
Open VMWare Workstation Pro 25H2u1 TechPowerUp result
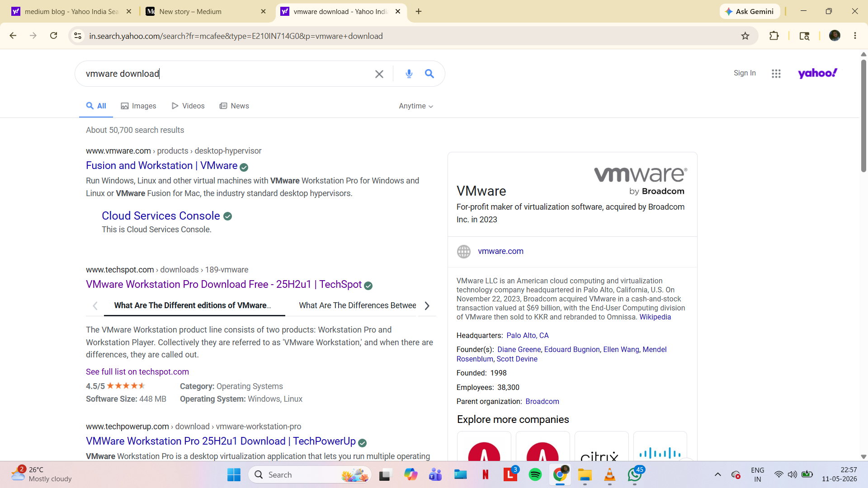[221, 441]
